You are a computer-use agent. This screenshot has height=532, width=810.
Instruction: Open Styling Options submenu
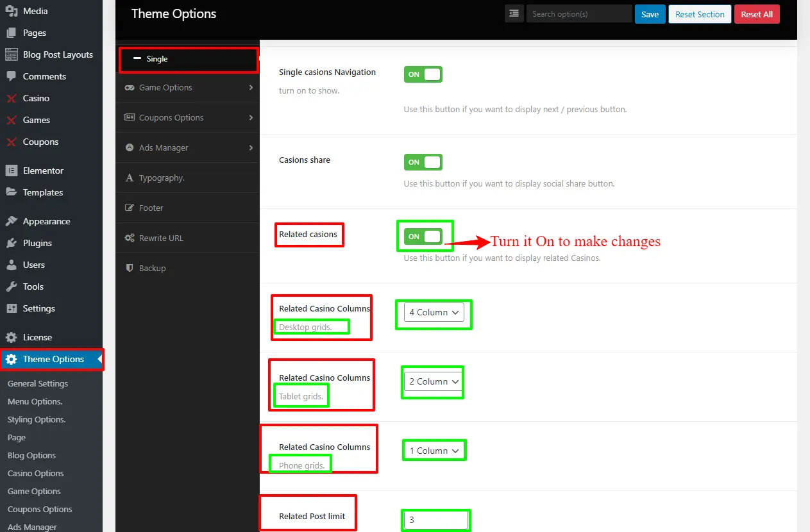tap(37, 419)
